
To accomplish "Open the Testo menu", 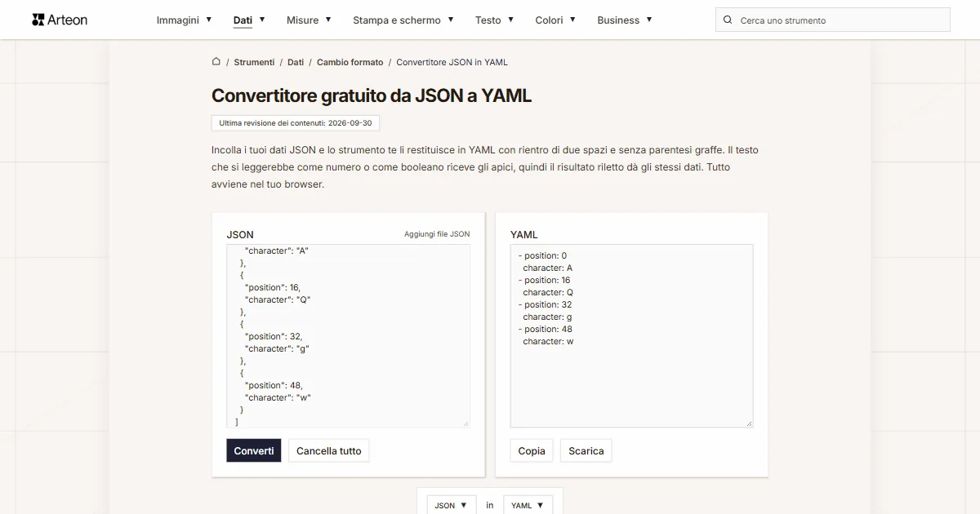I will pyautogui.click(x=495, y=20).
